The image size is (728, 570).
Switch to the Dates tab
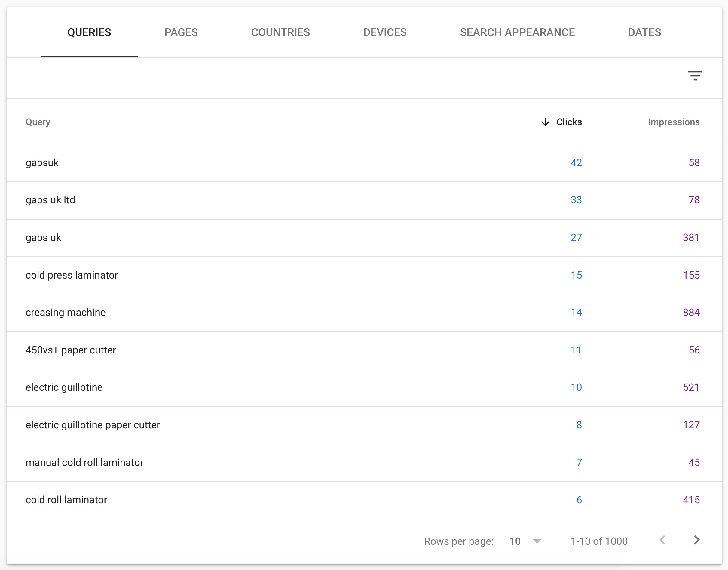[x=644, y=32]
